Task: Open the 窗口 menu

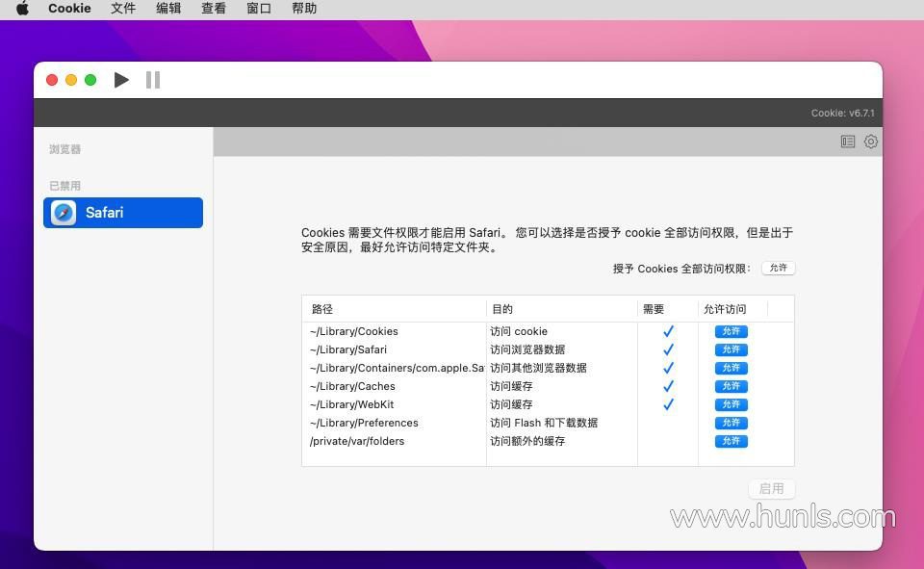Action: tap(259, 9)
